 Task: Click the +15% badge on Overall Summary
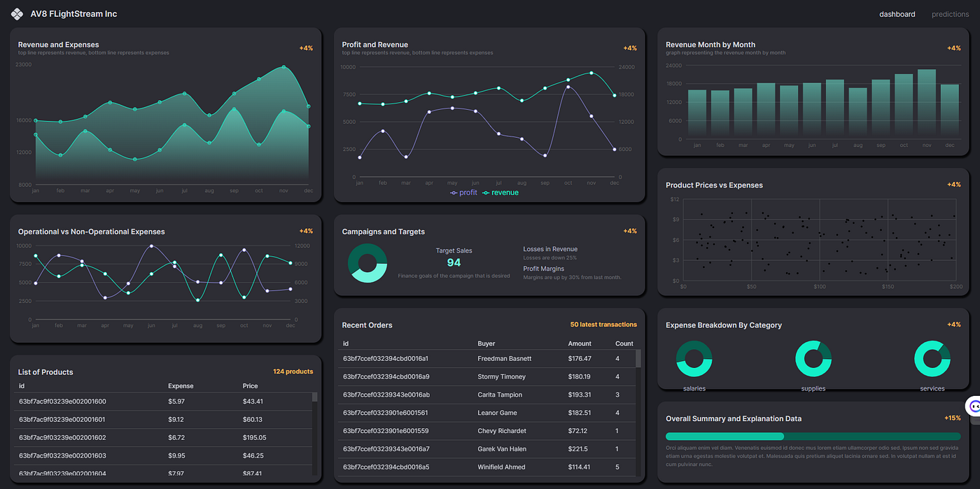click(x=953, y=418)
